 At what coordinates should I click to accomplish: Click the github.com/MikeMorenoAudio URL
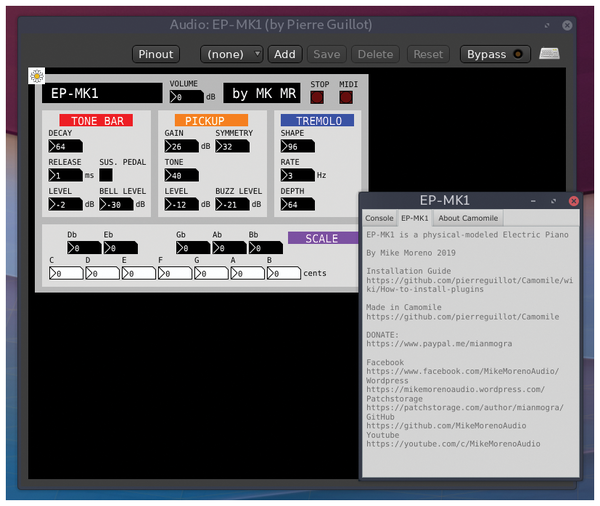tap(446, 426)
